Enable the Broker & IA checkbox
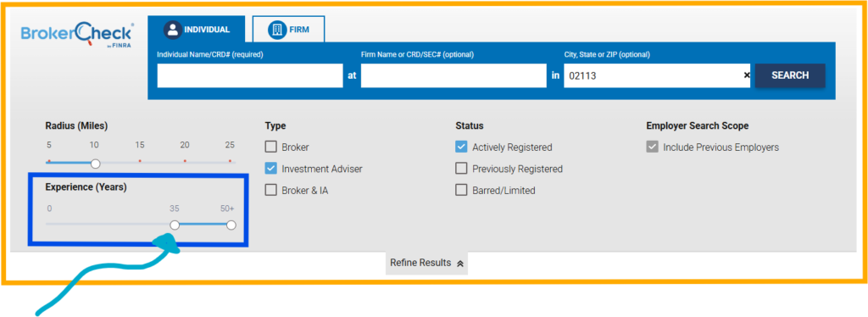The height and width of the screenshot is (317, 868). point(270,191)
